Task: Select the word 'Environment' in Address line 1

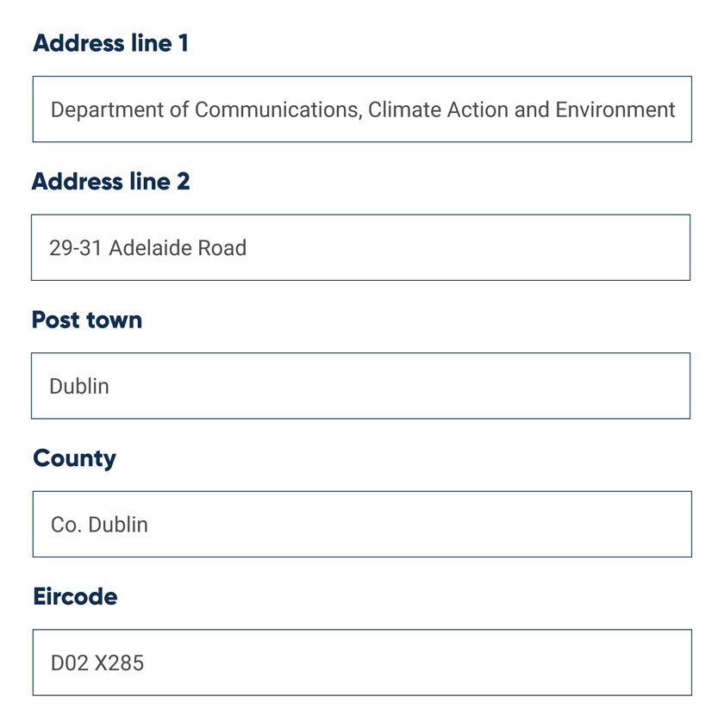Action: pos(618,109)
